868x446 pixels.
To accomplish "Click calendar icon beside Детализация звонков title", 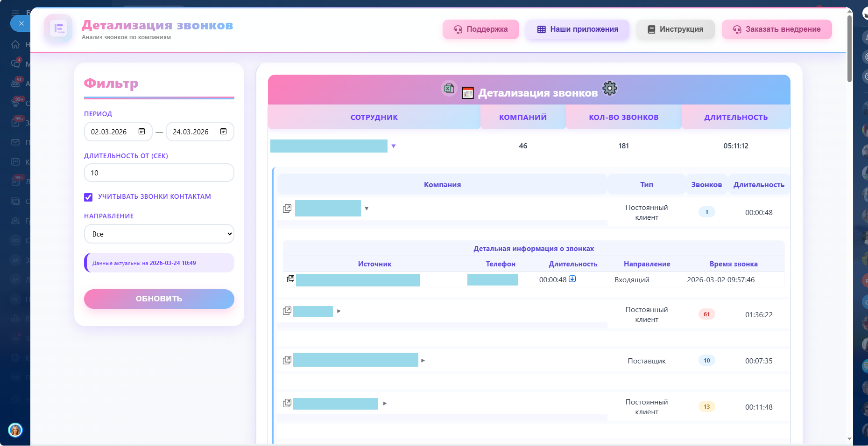I will [x=467, y=93].
